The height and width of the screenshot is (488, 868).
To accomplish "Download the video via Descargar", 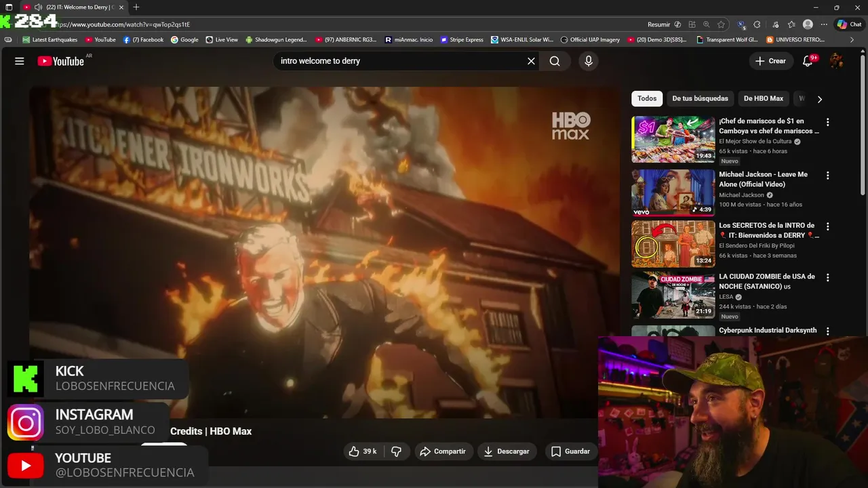I will click(507, 451).
